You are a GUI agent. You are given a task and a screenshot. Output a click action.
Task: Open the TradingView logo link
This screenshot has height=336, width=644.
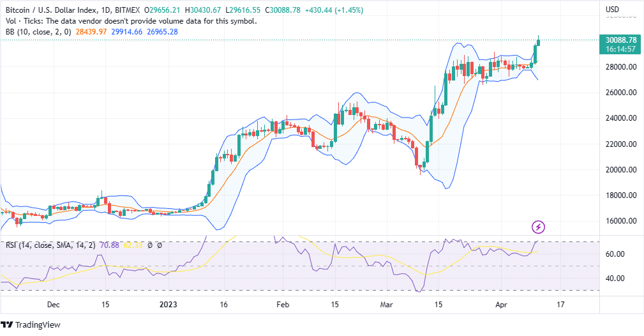pyautogui.click(x=31, y=325)
